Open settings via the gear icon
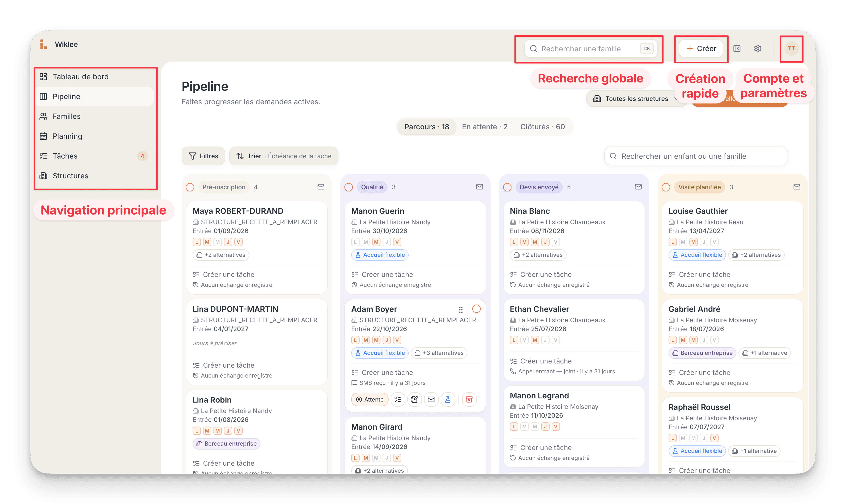Viewport: 846px width, 504px height. [758, 48]
